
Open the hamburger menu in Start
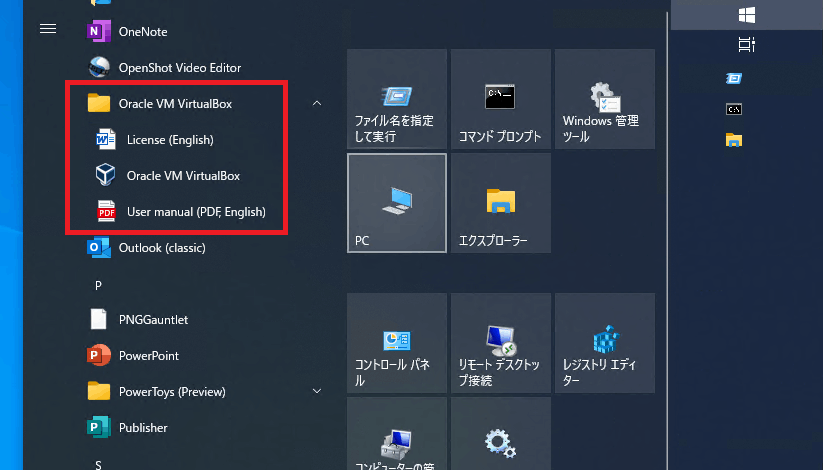pyautogui.click(x=48, y=29)
